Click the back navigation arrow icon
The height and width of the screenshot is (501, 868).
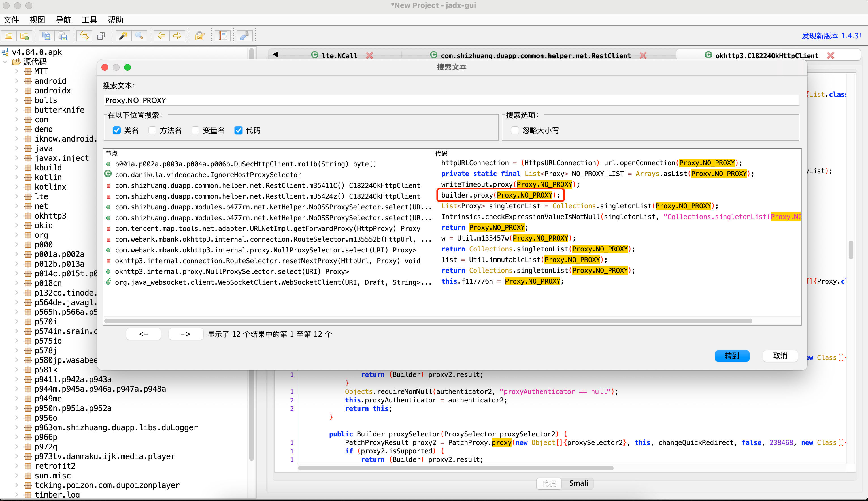point(161,36)
